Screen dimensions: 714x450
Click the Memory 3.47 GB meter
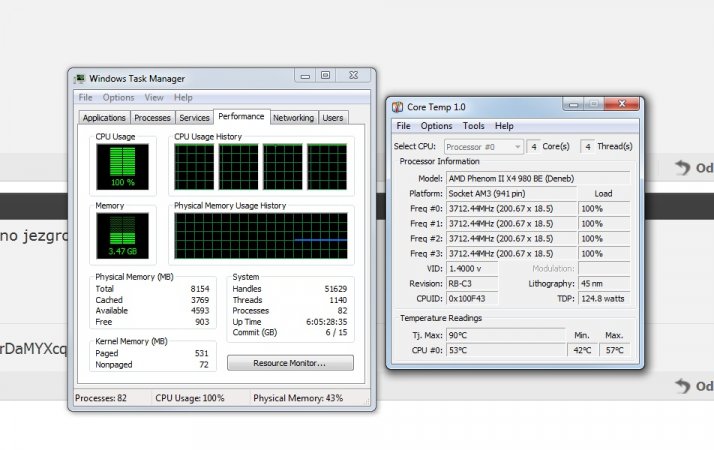pyautogui.click(x=122, y=235)
